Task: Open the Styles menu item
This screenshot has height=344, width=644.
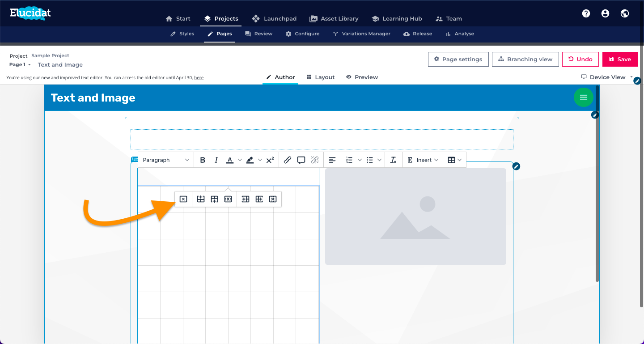Action: (x=182, y=34)
